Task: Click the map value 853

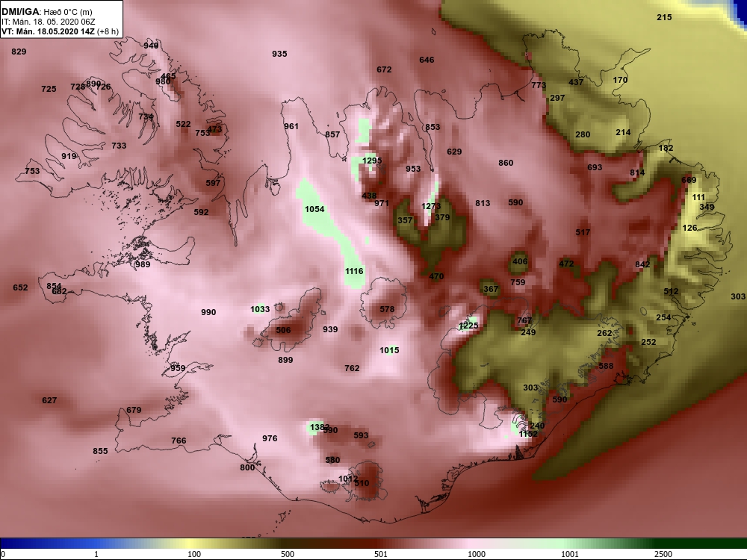Action: (433, 127)
